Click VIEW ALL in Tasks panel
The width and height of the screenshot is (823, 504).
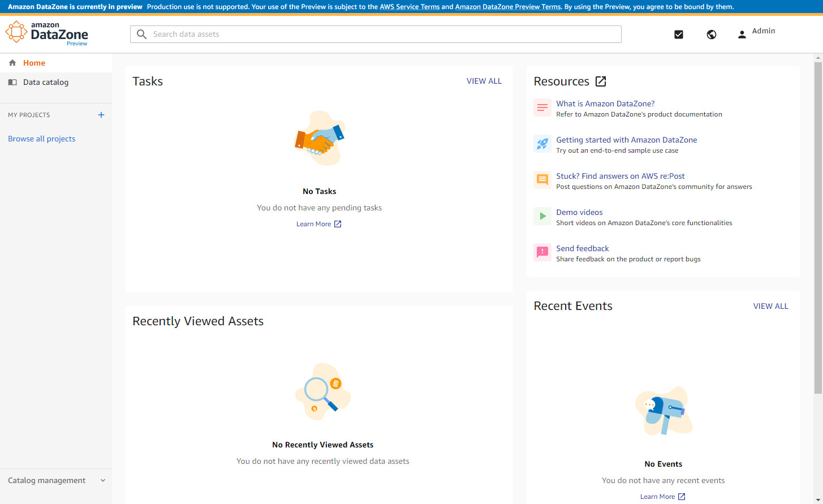[484, 81]
